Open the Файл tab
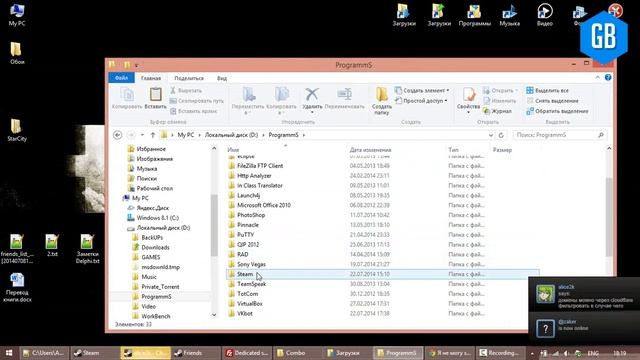The image size is (640, 360). coord(121,78)
